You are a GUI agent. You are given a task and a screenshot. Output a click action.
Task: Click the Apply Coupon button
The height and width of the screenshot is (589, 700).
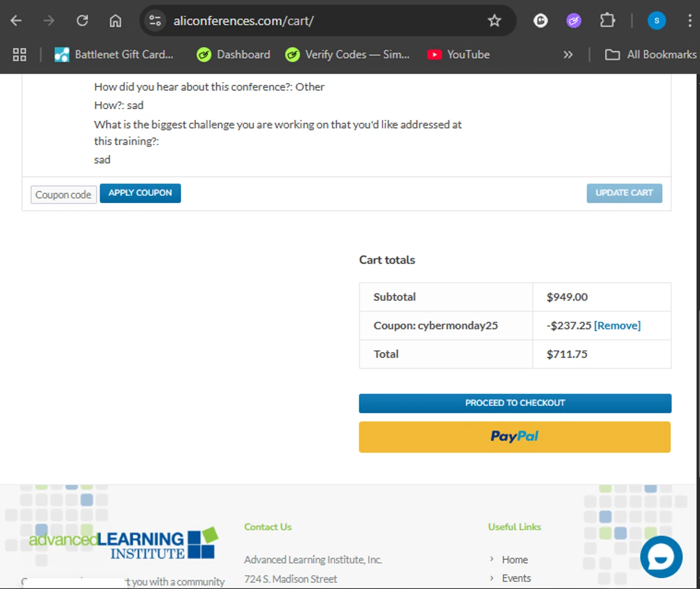[140, 193]
